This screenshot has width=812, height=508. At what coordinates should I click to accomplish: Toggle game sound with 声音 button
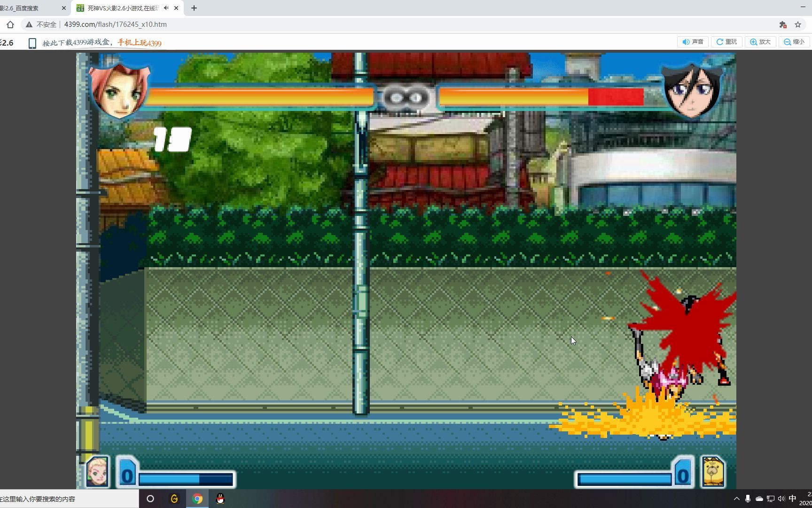click(693, 42)
